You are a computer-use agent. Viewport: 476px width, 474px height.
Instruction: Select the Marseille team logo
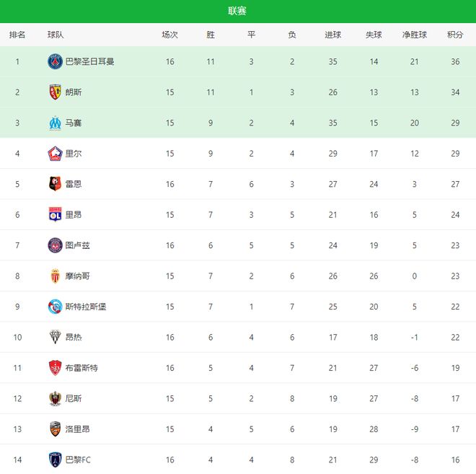click(56, 123)
